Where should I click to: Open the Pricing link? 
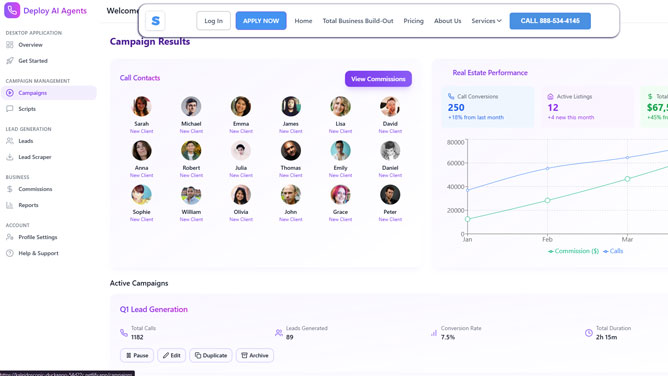(413, 20)
